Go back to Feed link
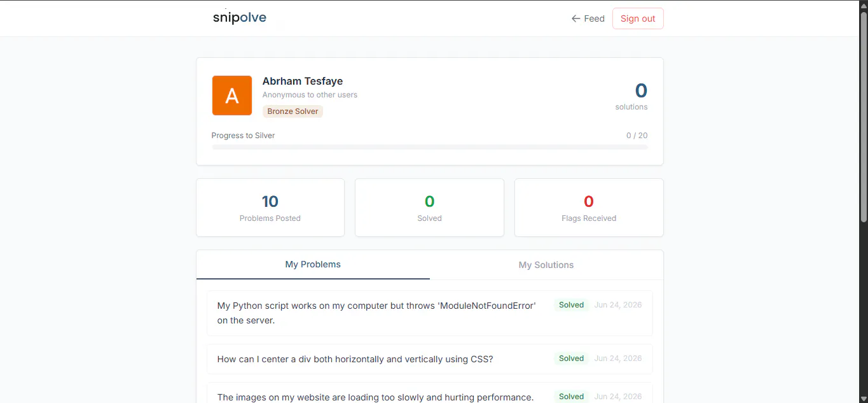The height and width of the screenshot is (403, 868). tap(588, 18)
